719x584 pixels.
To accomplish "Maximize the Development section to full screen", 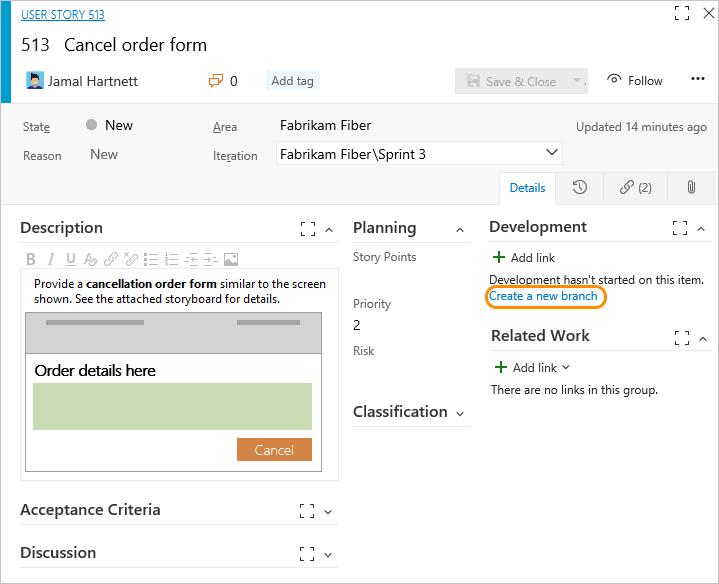I will click(x=681, y=228).
